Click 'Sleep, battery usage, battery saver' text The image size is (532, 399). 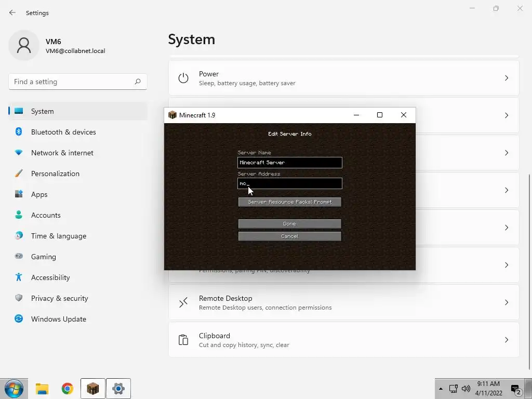247,83
